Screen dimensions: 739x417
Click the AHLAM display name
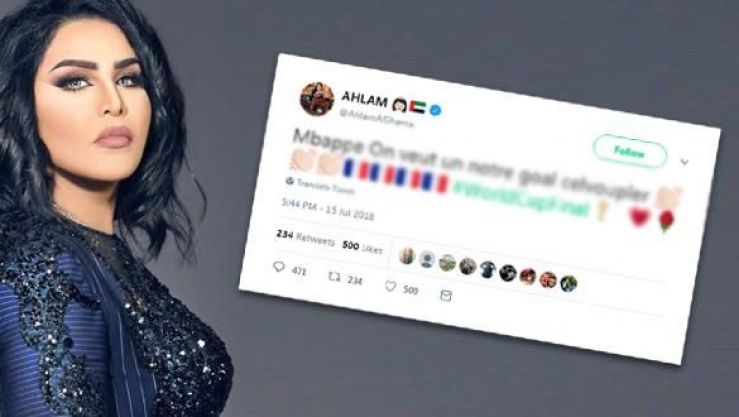click(x=364, y=98)
